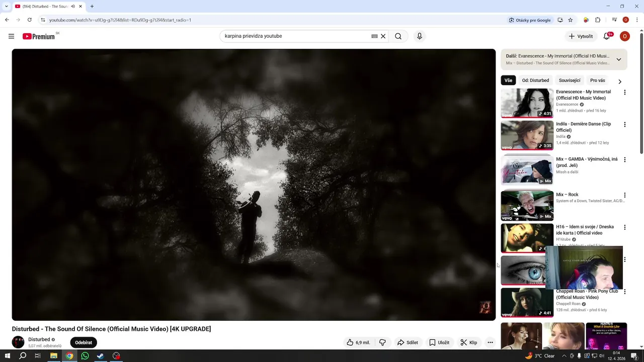
Task: Open OBS Studio from the taskbar
Action: pos(116,356)
